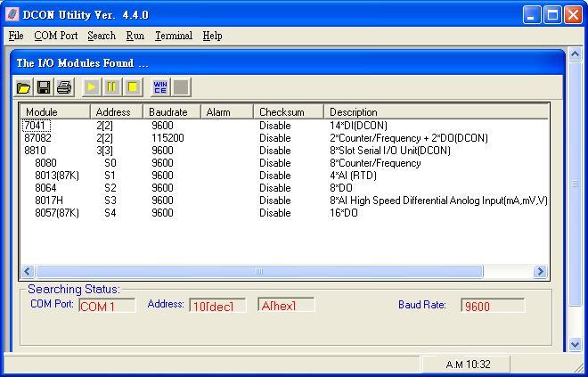Screen dimensions: 588x377
Task: Click the 14*DI(DCON) description
Action: [x=358, y=126]
